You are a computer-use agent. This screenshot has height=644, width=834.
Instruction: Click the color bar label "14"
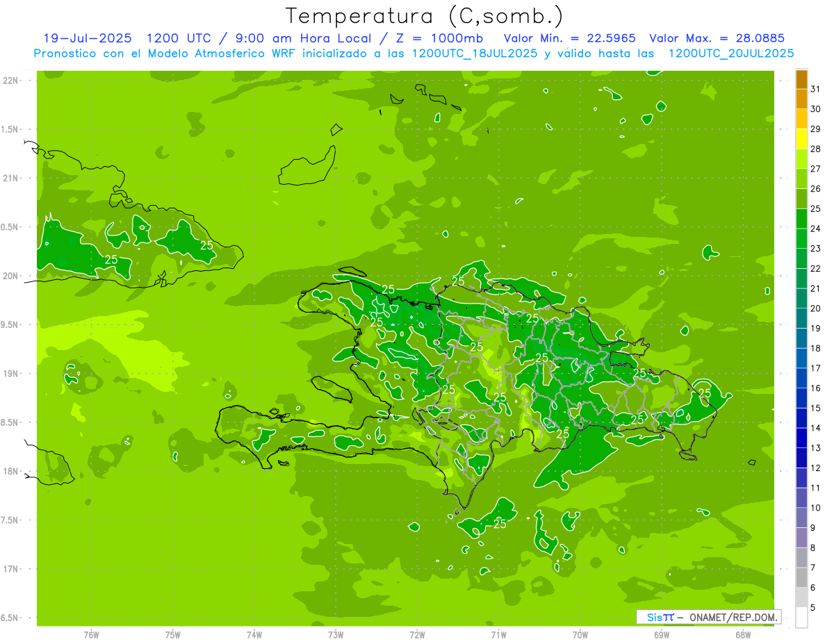point(815,428)
